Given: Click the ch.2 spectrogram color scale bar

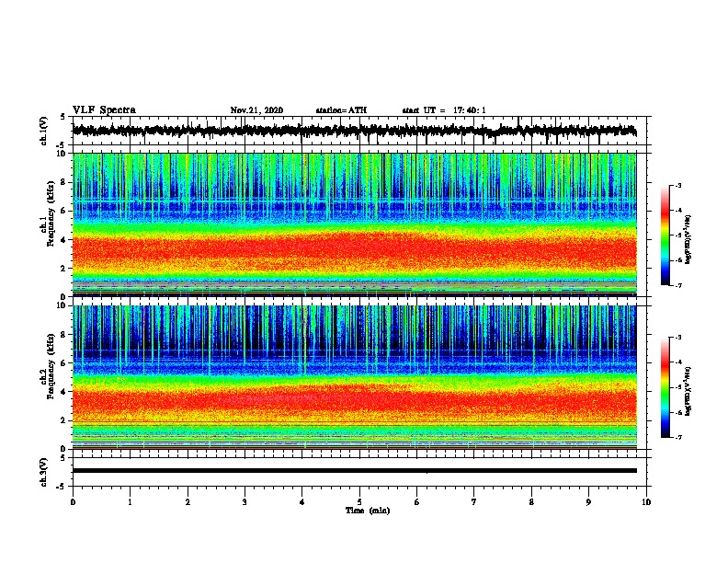Looking at the screenshot, I should pos(665,387).
